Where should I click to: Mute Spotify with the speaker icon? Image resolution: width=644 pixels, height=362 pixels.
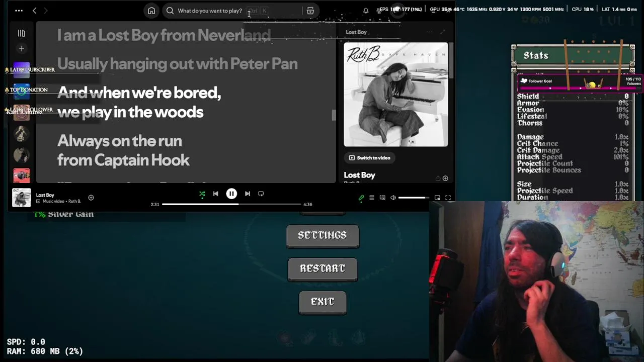click(393, 198)
